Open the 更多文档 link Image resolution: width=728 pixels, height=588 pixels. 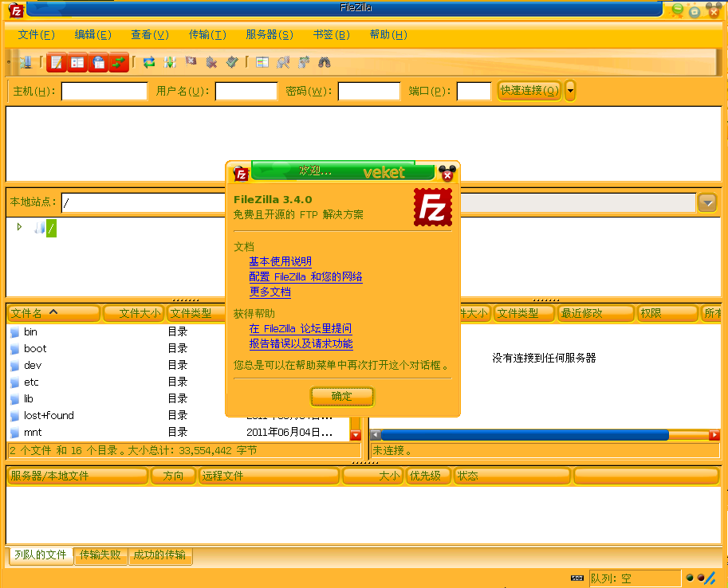pos(270,292)
